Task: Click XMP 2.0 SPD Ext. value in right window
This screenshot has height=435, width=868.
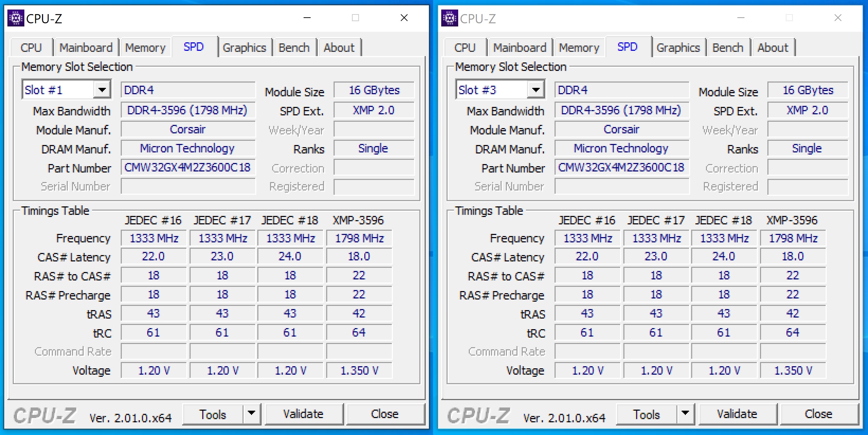Action: coord(808,110)
